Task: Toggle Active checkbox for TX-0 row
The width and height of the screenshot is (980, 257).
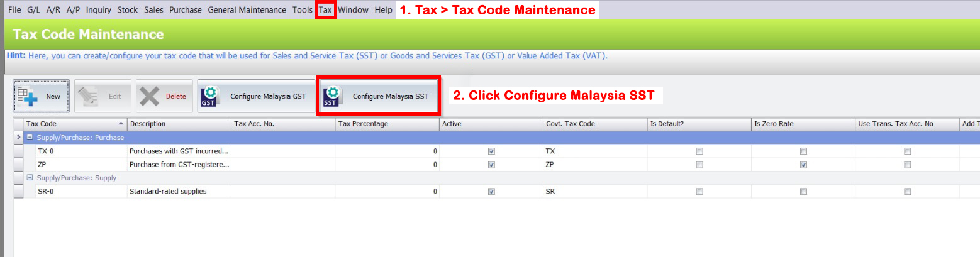Action: coord(491,151)
